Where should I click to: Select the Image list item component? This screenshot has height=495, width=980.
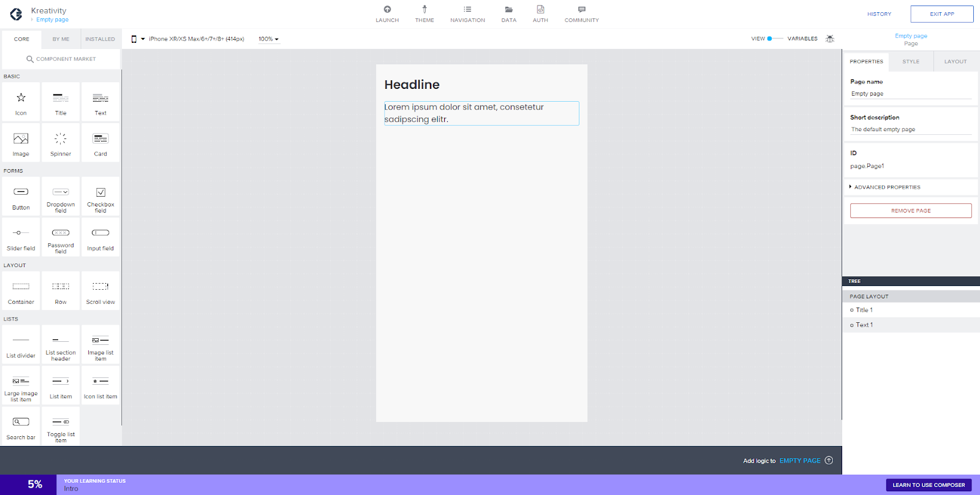click(x=100, y=344)
